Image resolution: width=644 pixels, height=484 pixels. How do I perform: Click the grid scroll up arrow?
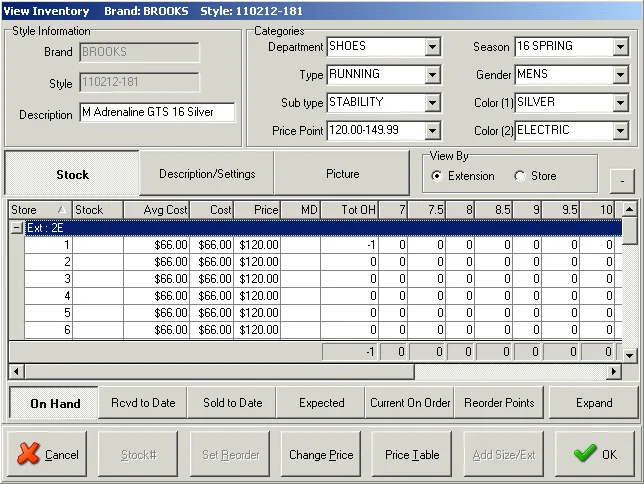coord(629,210)
